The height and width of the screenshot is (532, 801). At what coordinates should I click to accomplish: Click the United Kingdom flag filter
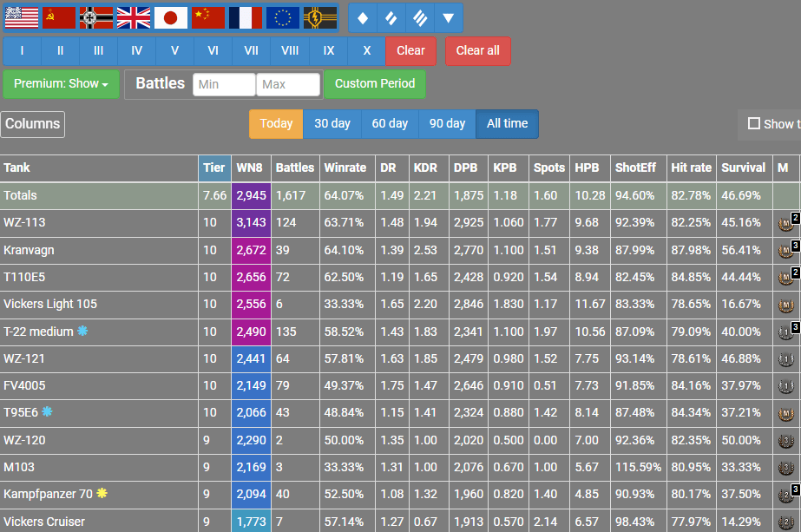[134, 17]
